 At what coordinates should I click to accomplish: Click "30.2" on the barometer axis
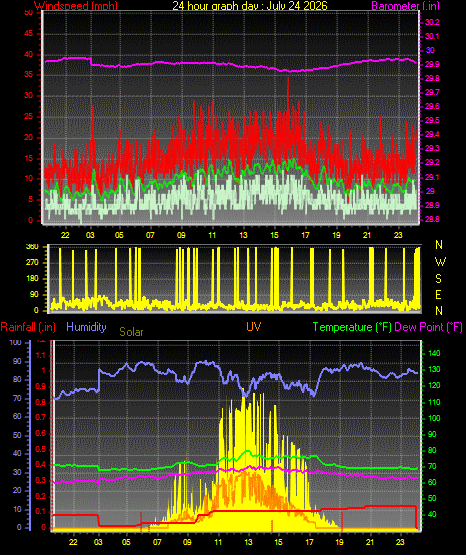pos(432,22)
